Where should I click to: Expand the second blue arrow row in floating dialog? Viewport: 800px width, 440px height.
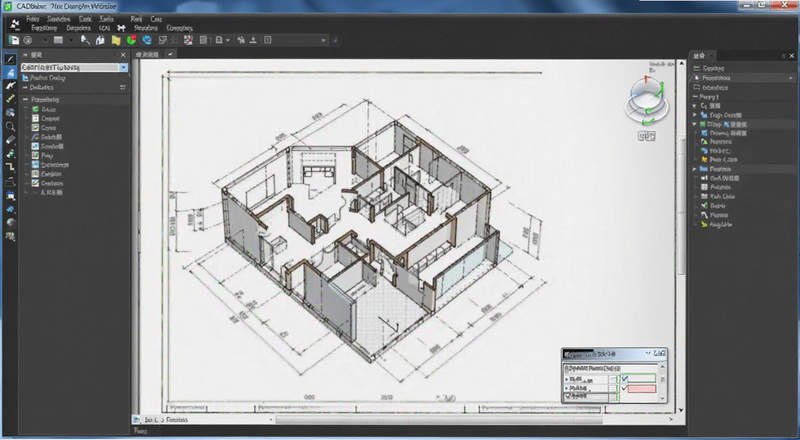pos(567,388)
